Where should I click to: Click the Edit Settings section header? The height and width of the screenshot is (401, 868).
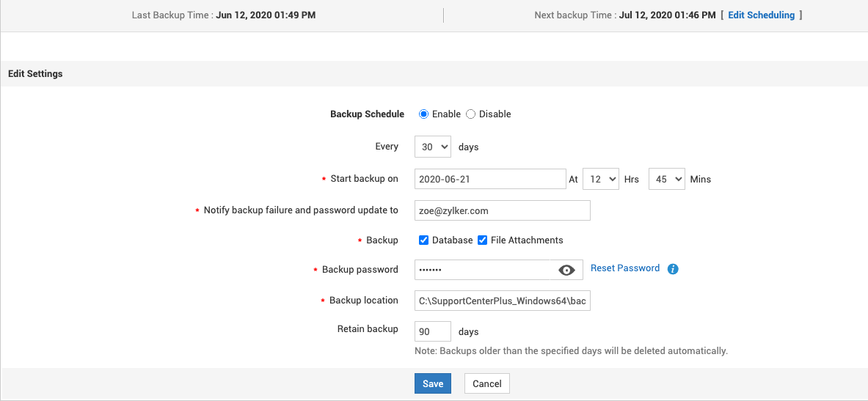[x=35, y=74]
